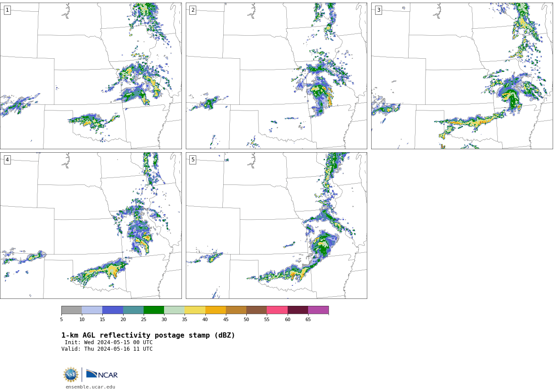The height and width of the screenshot is (392, 557).
Task: Open ensemble member 1 reflectivity map
Action: pos(91,76)
